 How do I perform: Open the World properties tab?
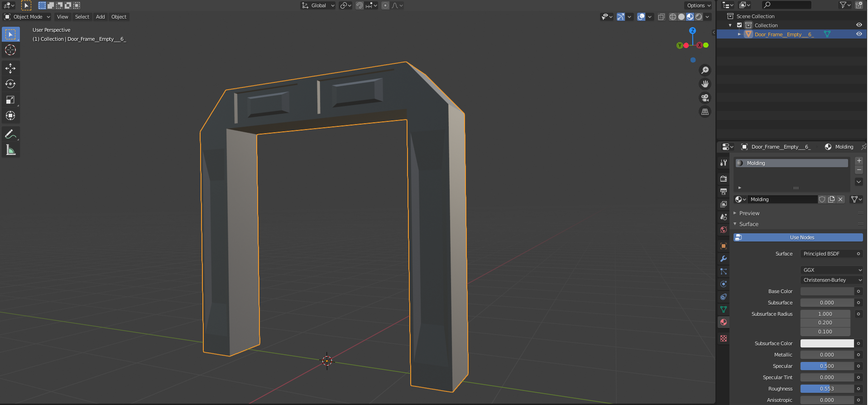tap(724, 230)
